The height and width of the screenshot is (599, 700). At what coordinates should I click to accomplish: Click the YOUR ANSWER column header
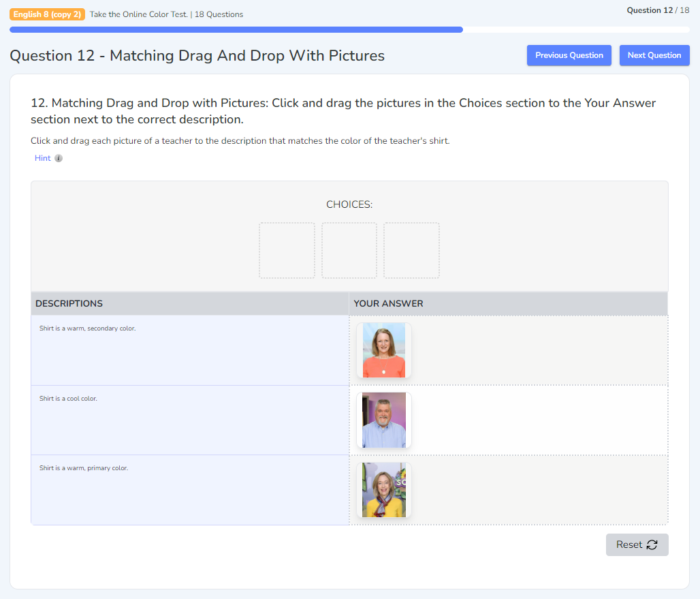pyautogui.click(x=508, y=304)
